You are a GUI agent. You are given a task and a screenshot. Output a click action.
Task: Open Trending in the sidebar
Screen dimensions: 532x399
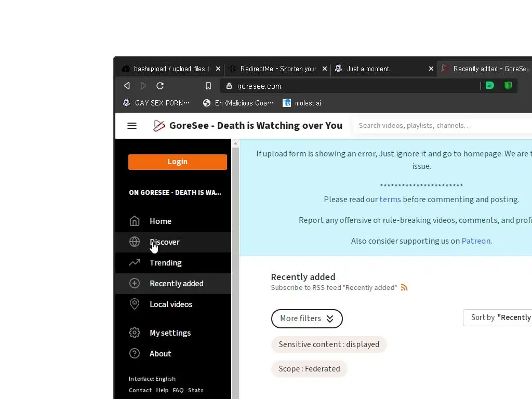(173, 262)
